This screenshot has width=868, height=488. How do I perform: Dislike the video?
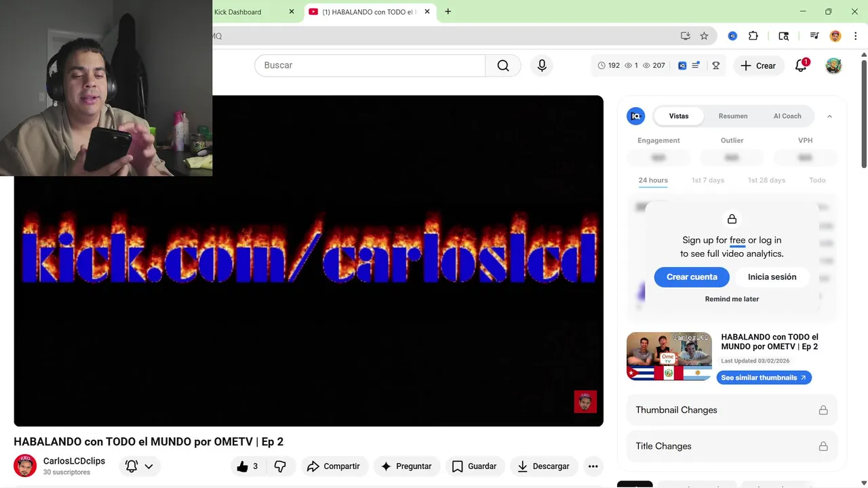pyautogui.click(x=280, y=466)
